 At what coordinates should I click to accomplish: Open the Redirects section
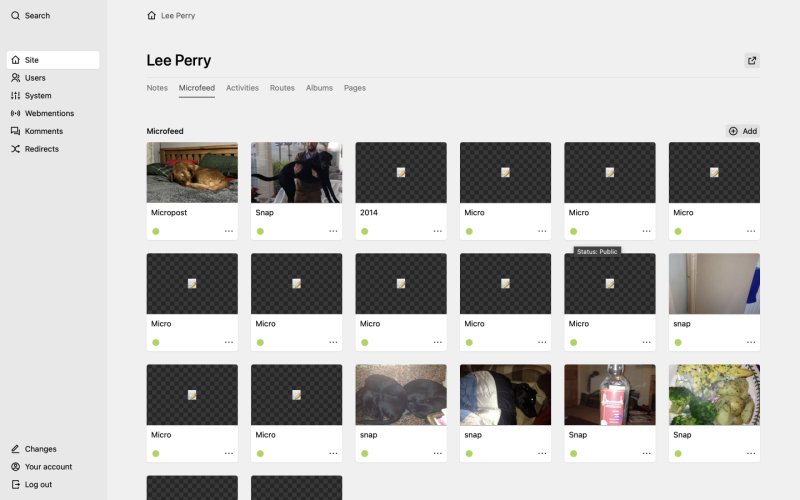[35, 149]
